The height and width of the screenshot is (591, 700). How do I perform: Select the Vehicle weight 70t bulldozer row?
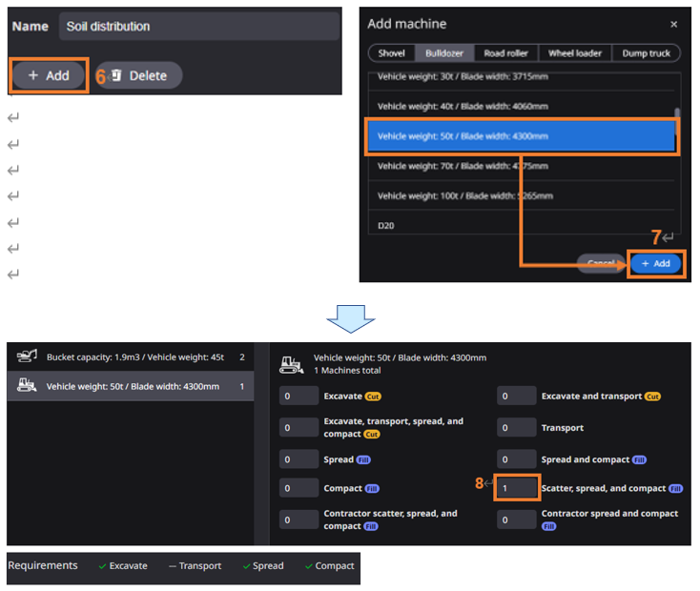coord(522,166)
